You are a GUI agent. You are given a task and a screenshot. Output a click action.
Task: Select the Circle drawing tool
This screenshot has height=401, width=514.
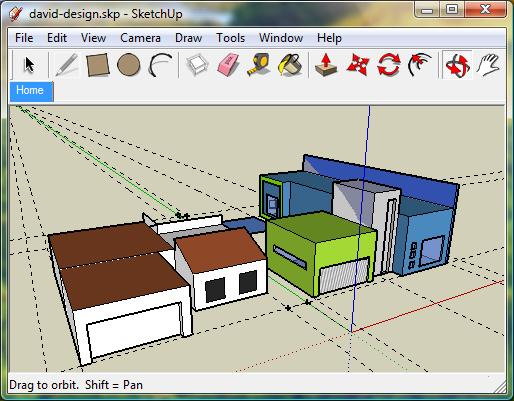click(x=129, y=65)
